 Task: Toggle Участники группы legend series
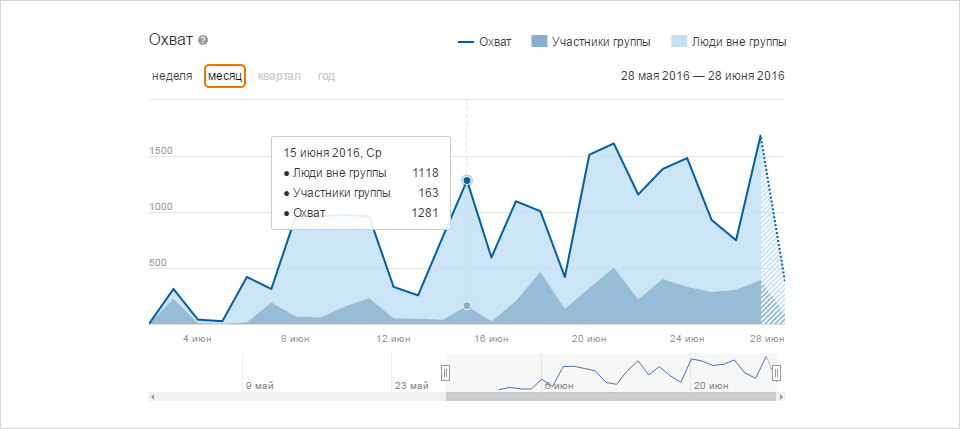591,42
